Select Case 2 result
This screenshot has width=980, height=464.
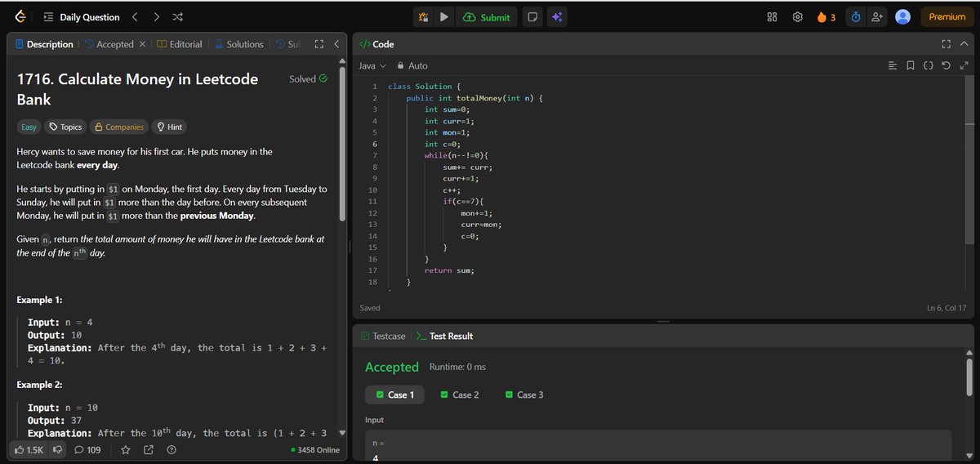point(460,395)
